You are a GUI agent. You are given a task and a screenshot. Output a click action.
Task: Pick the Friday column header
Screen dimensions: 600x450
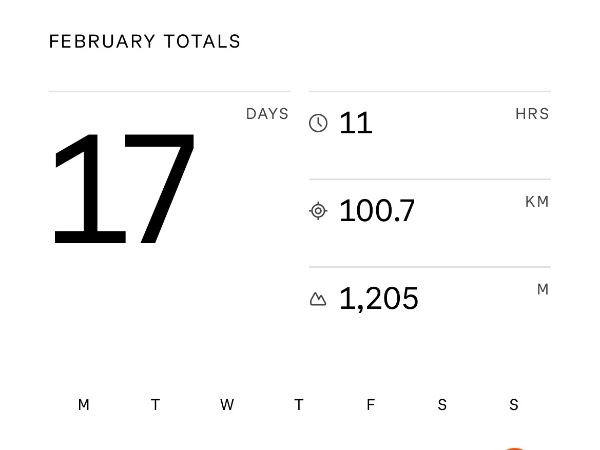coord(371,405)
